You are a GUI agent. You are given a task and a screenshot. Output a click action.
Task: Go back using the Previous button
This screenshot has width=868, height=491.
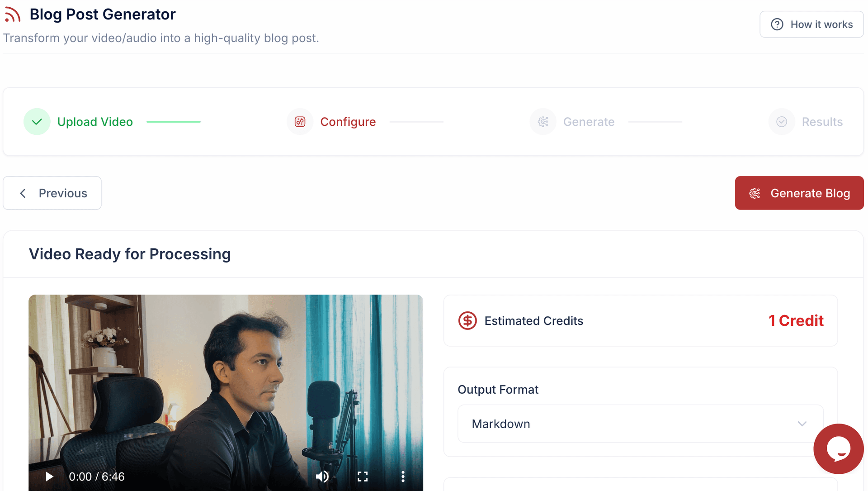[52, 193]
